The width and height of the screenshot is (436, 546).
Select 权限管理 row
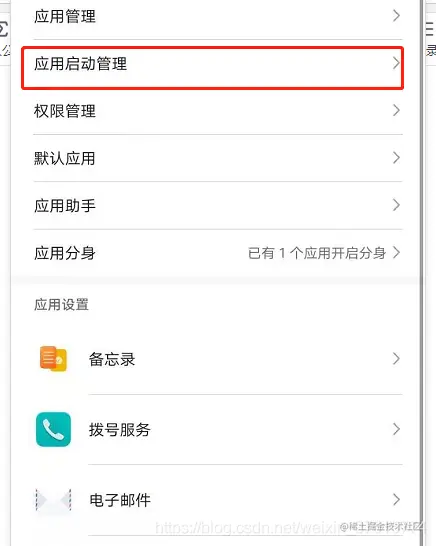point(218,111)
